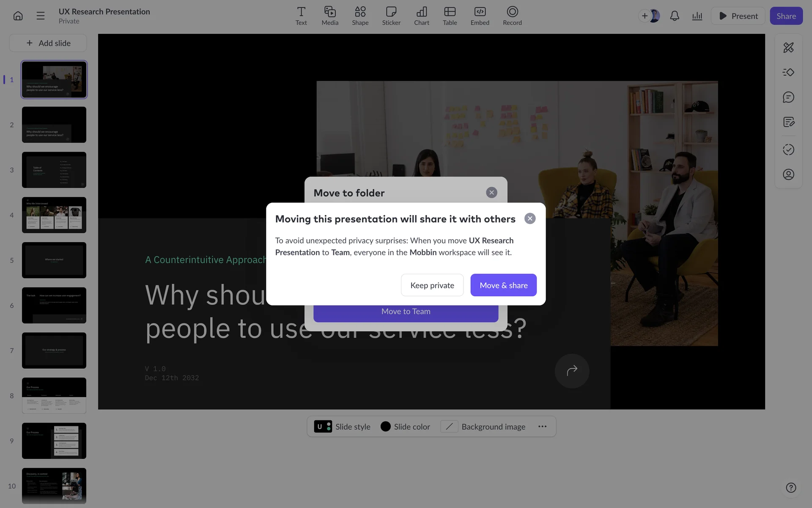
Task: Select slide 4 thumbnail
Action: pyautogui.click(x=54, y=215)
